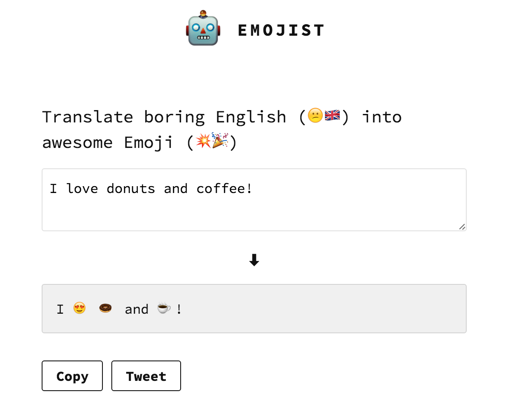516x420 pixels.
Task: Click the downward arrow between the boxes
Action: click(254, 260)
